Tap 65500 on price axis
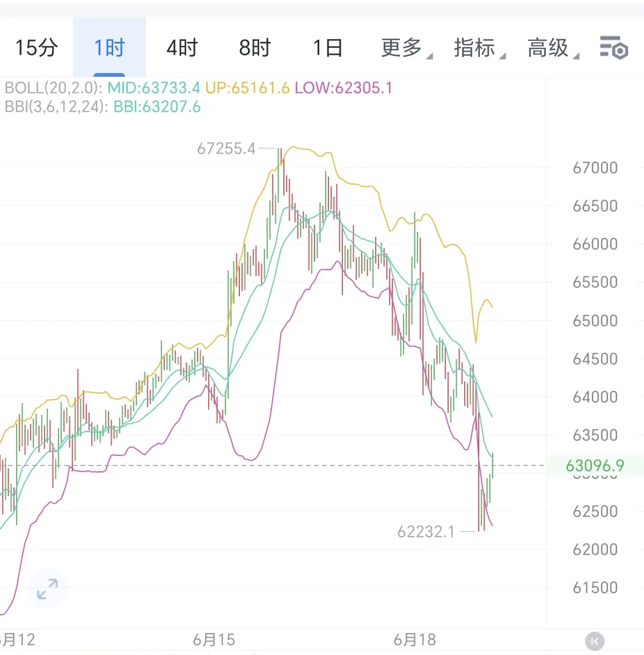Image resolution: width=644 pixels, height=655 pixels. pyautogui.click(x=595, y=282)
